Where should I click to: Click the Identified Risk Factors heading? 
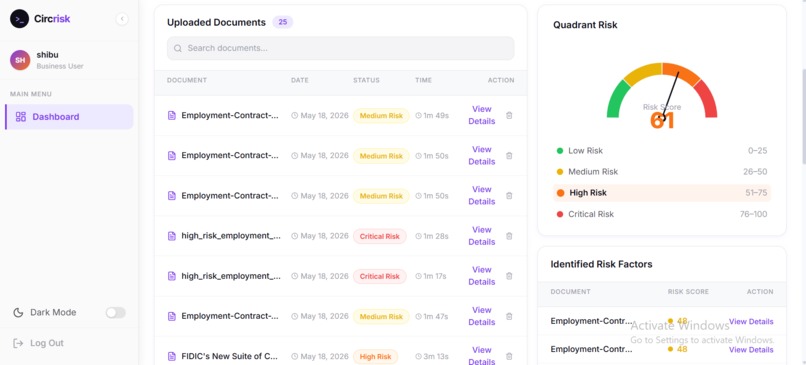click(x=601, y=264)
